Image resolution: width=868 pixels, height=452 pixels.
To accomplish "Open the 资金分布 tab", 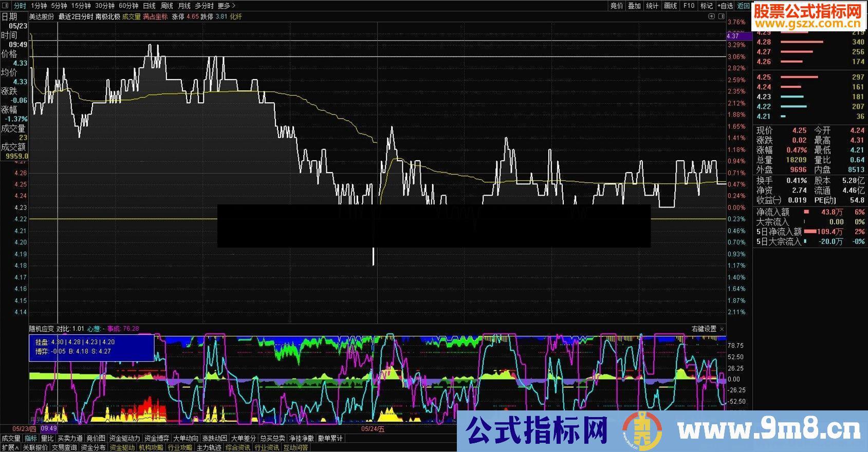I will point(93,447).
